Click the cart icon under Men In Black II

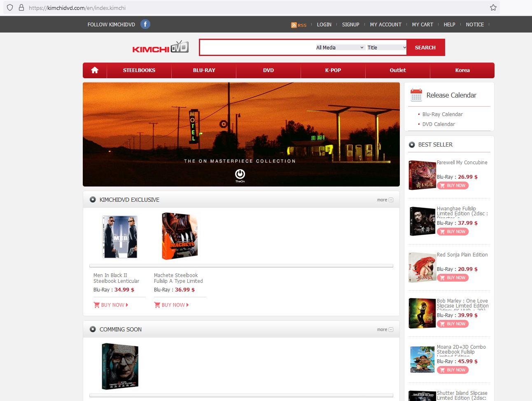click(x=97, y=305)
